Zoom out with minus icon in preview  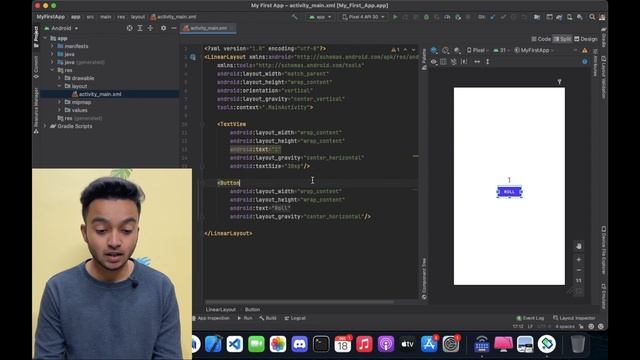pyautogui.click(x=579, y=270)
